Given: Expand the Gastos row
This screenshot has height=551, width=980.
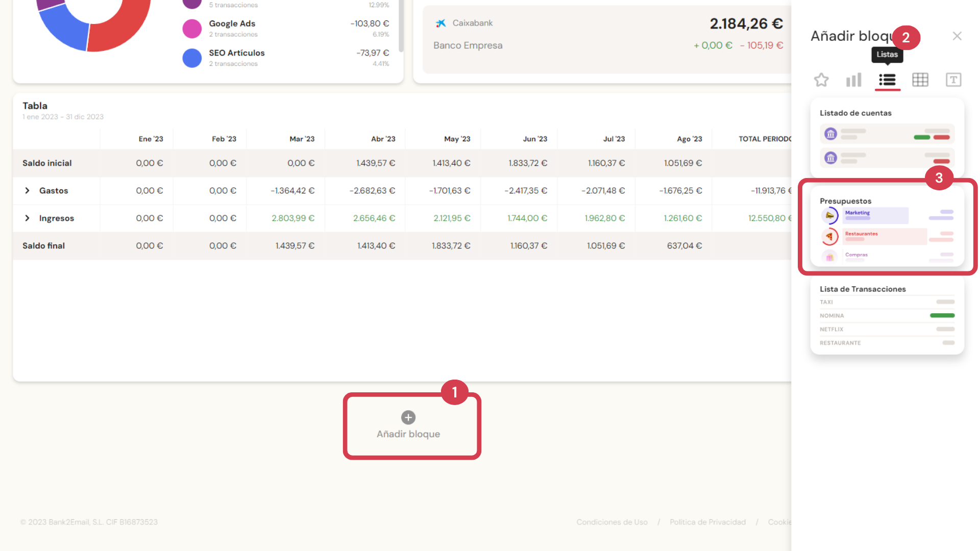Looking at the screenshot, I should (x=28, y=191).
